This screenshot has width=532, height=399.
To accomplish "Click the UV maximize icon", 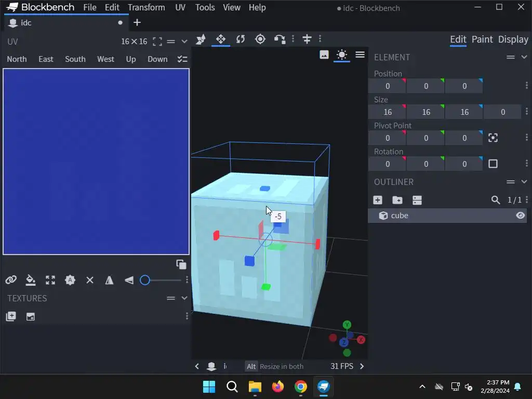I will 50,280.
